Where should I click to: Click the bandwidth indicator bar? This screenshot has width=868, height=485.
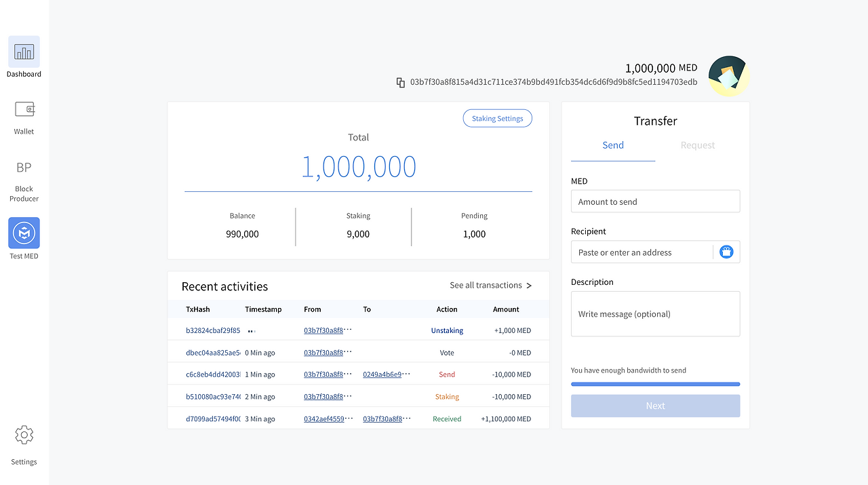pos(655,384)
